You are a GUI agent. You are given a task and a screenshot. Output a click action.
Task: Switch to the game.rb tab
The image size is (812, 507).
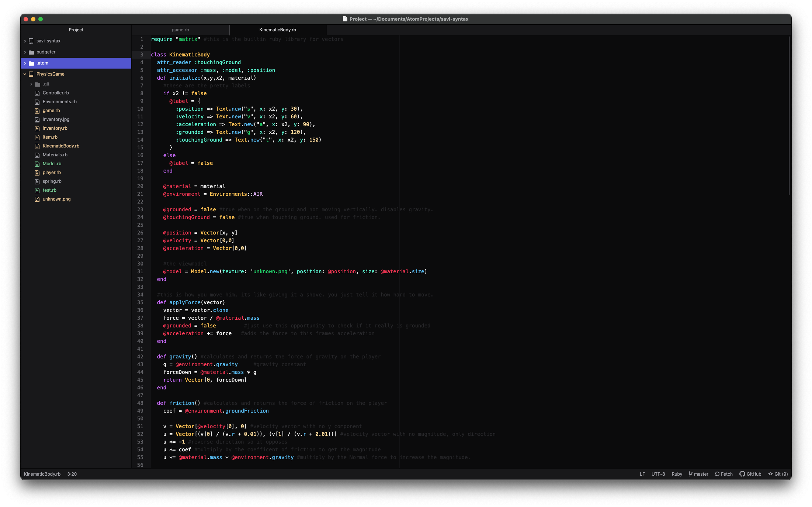(x=180, y=30)
